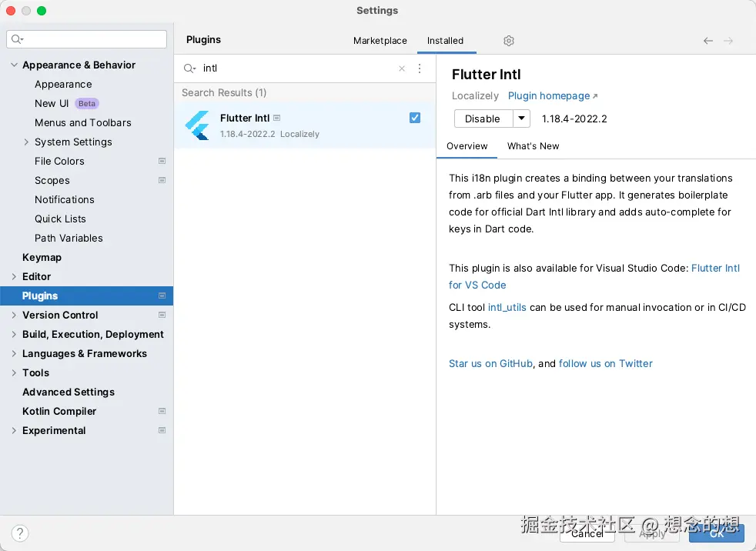The width and height of the screenshot is (756, 551).
Task: Click the forward navigation arrow
Action: tap(728, 41)
